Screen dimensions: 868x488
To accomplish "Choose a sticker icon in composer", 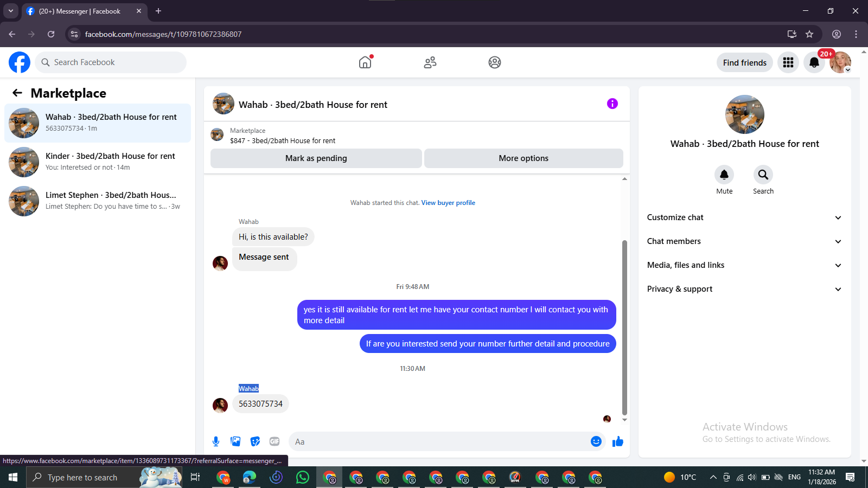I will point(255,441).
